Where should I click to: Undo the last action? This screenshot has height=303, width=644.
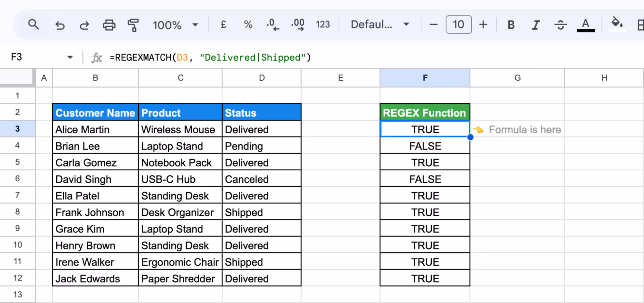60,25
